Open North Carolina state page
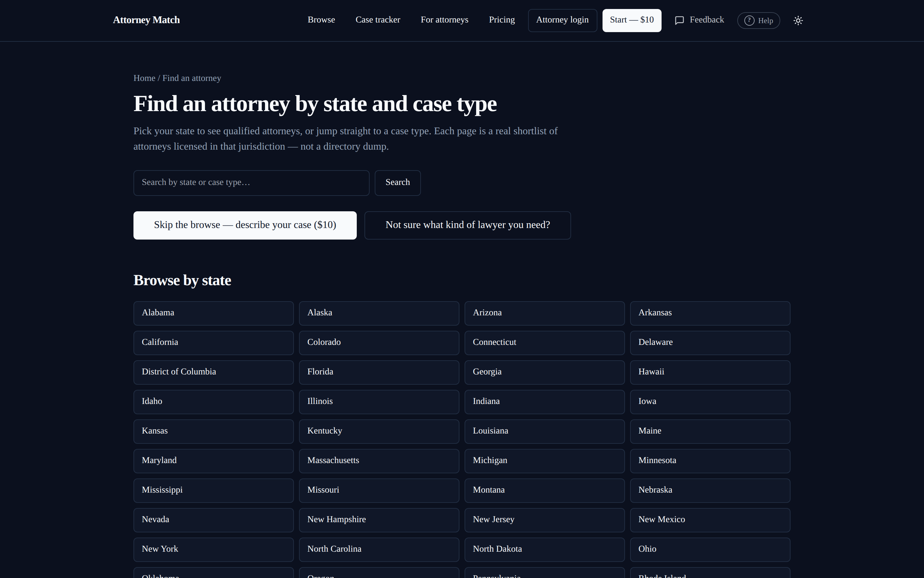Image resolution: width=924 pixels, height=578 pixels. (379, 549)
